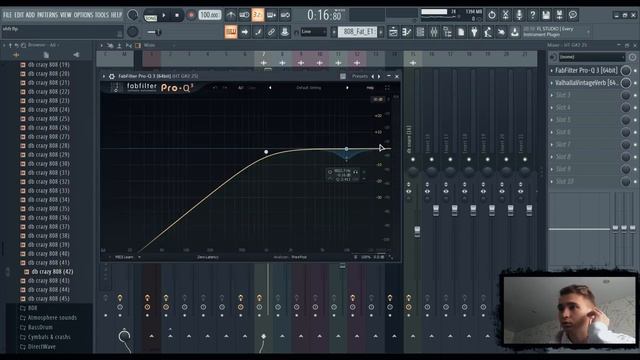The width and height of the screenshot is (640, 360).
Task: Toggle the highlighted typing keyboard to piano icon
Action: coord(231,32)
